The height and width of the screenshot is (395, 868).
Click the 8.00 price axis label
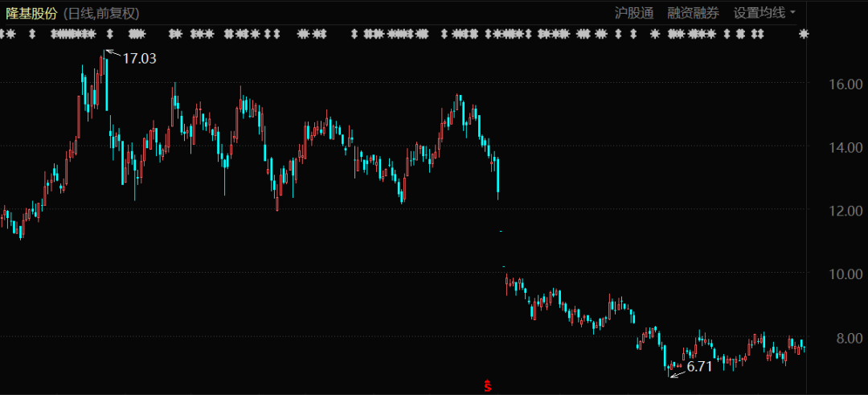843,338
